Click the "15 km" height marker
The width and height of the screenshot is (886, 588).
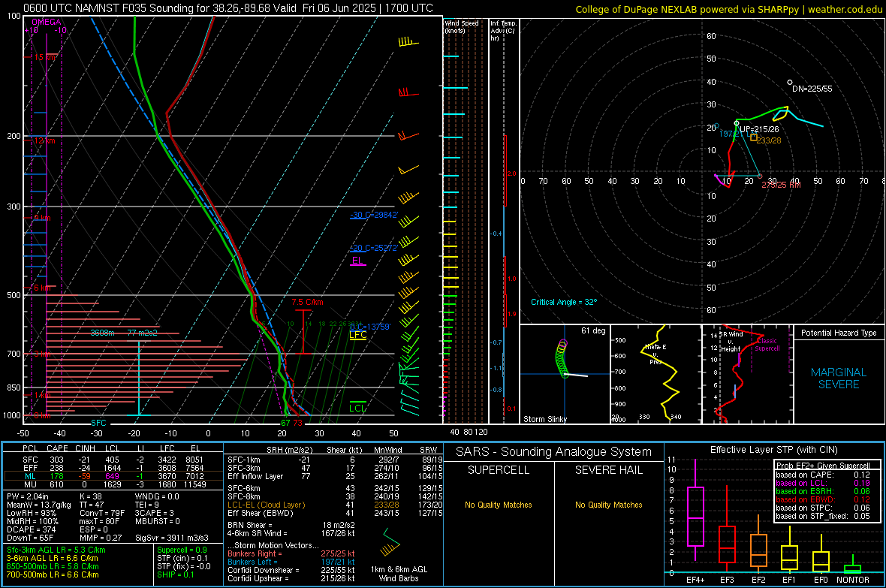click(45, 57)
